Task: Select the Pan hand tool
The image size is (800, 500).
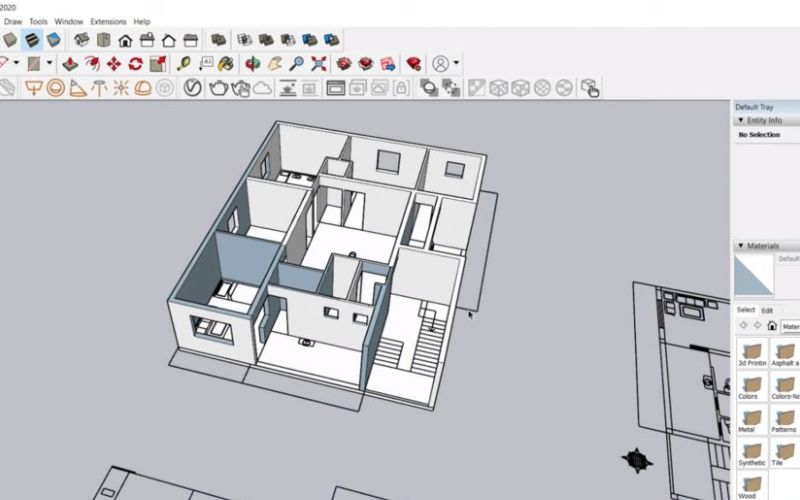Action: (275, 64)
